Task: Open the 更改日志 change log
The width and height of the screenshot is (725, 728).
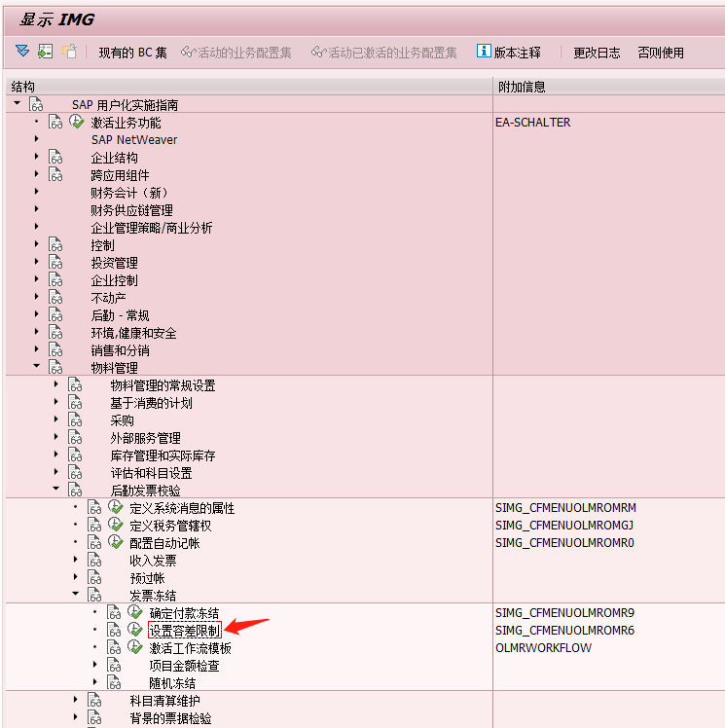Action: click(x=597, y=53)
